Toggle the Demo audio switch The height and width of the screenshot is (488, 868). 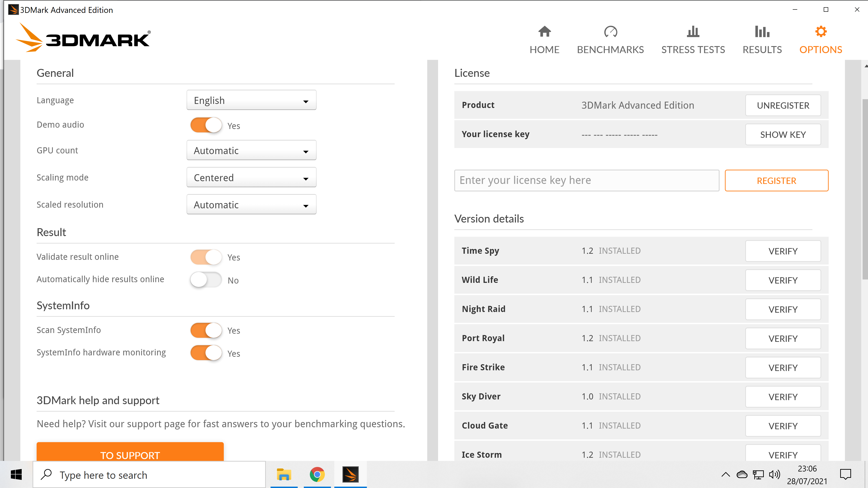coord(206,125)
